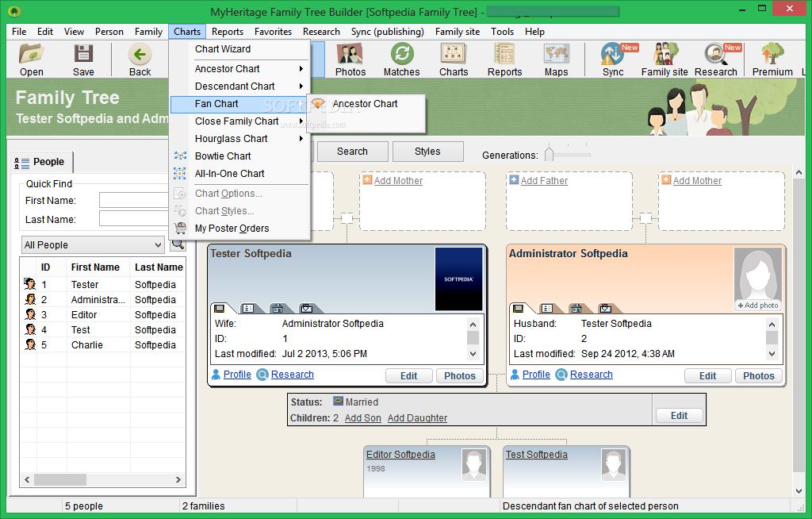Click Add Mother above Tester
The width and height of the screenshot is (812, 519).
[398, 180]
